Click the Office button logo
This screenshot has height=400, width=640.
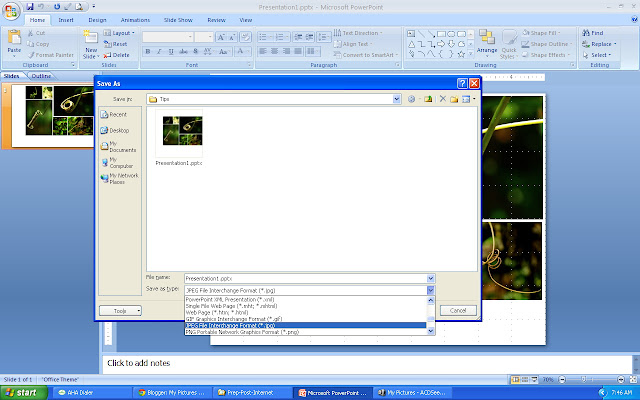pyautogui.click(x=11, y=11)
